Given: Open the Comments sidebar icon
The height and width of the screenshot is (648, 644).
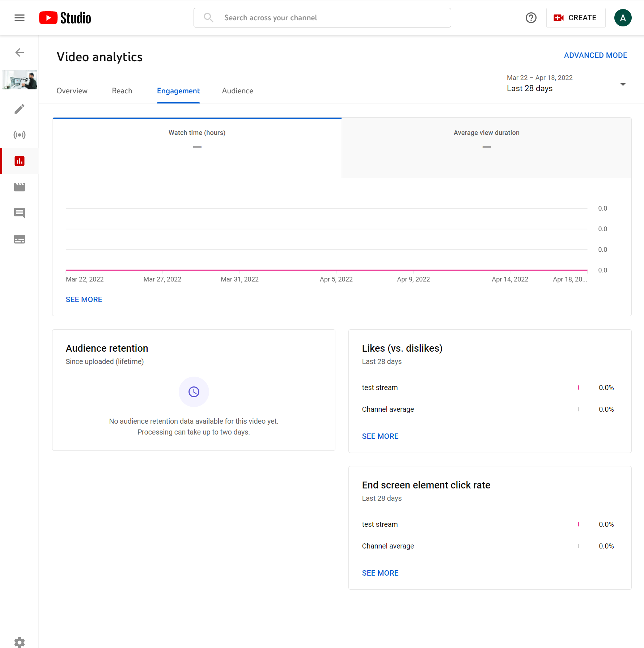Looking at the screenshot, I should 20,213.
